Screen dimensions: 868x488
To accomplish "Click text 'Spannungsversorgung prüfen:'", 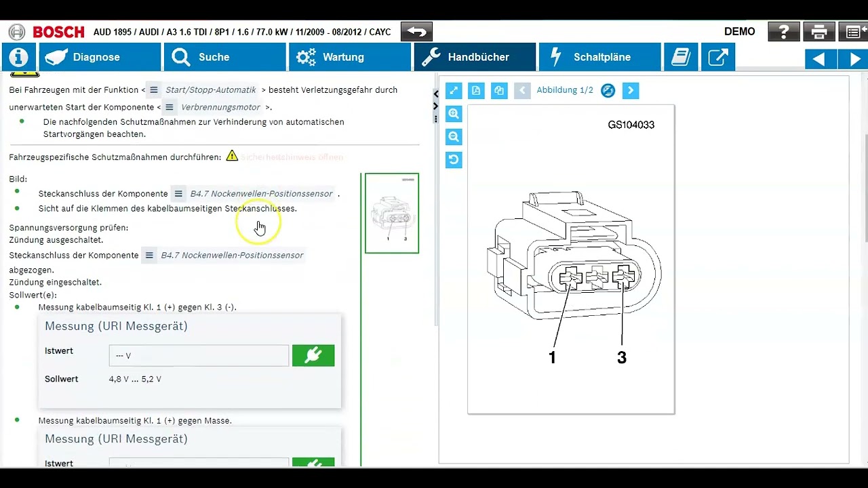I will coord(68,228).
